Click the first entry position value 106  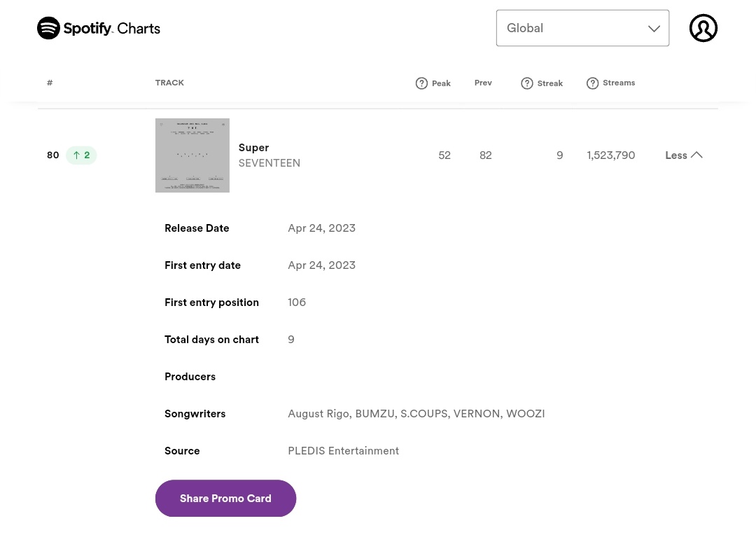(297, 303)
